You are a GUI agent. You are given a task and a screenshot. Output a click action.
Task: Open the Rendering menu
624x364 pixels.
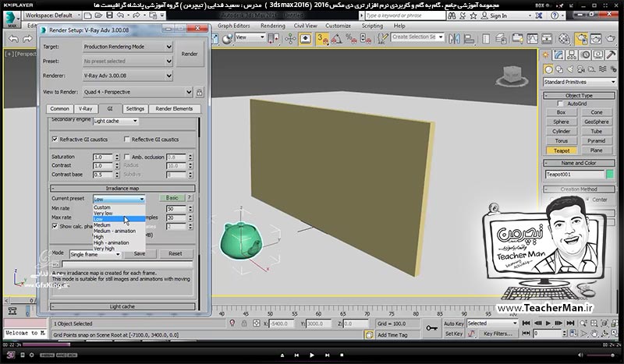[x=272, y=26]
